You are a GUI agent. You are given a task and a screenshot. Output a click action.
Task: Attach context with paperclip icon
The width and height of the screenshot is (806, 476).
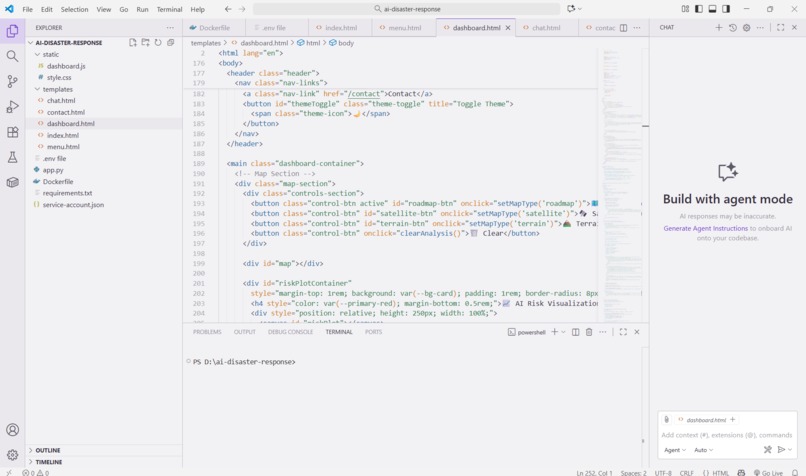tap(666, 419)
